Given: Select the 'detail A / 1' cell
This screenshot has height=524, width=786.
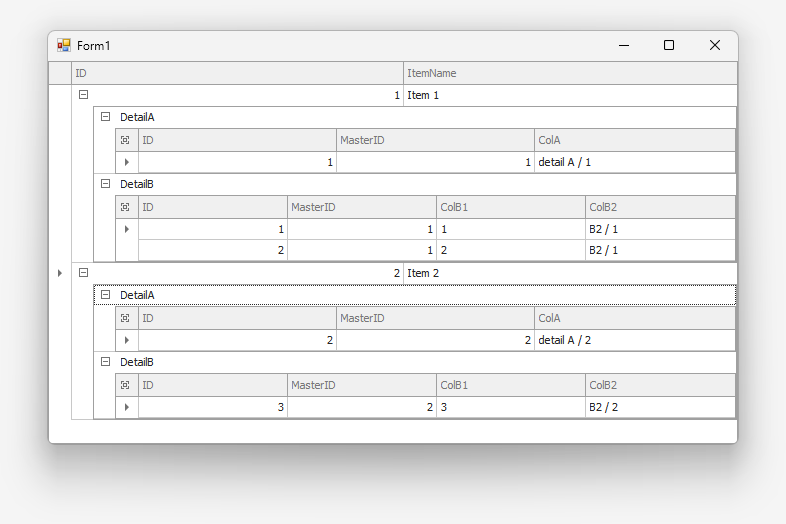Looking at the screenshot, I should (635, 162).
